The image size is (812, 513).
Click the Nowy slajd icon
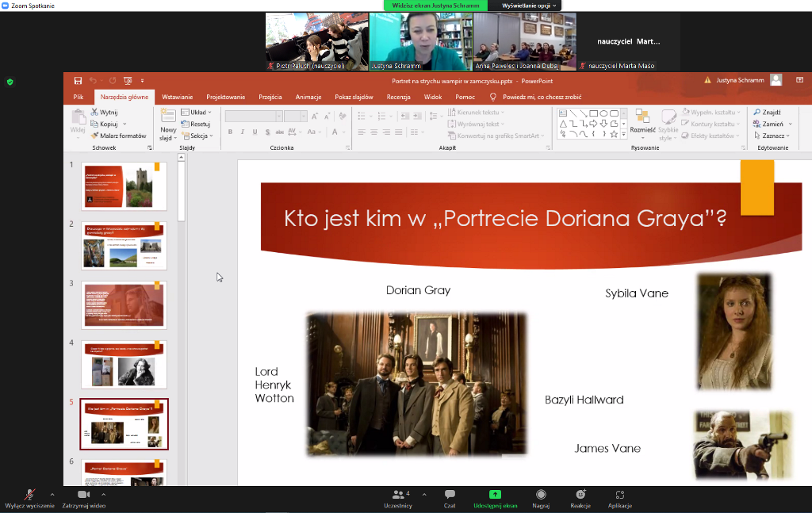pyautogui.click(x=168, y=116)
